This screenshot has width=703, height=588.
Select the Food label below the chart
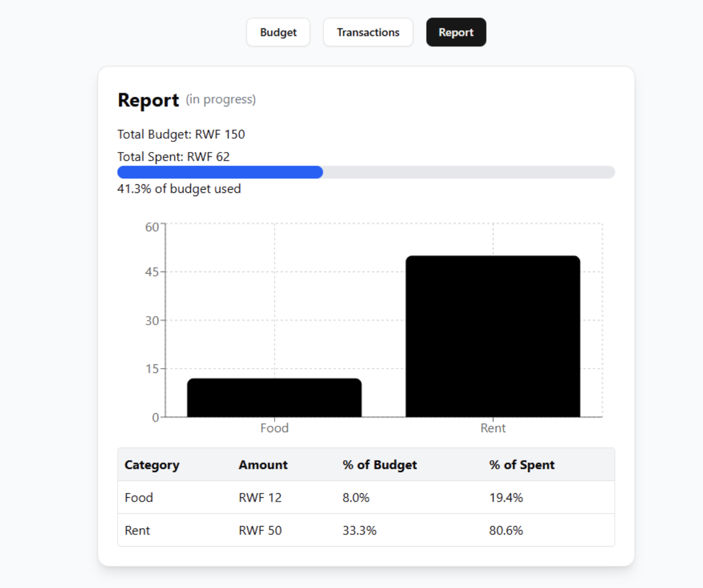click(275, 428)
